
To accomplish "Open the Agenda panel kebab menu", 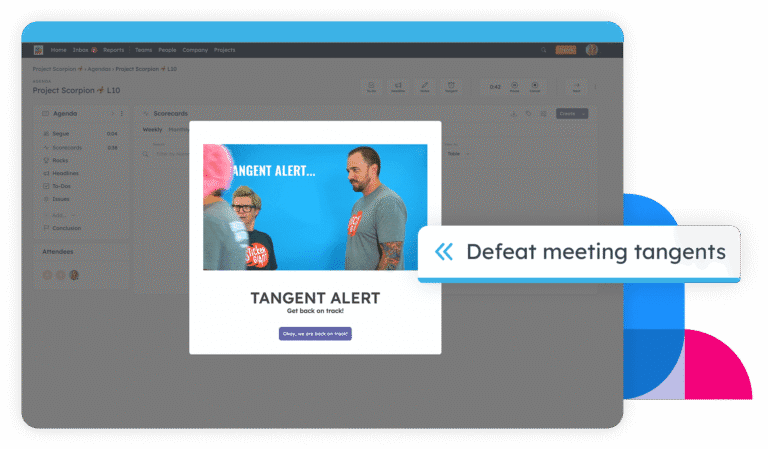I will point(122,114).
